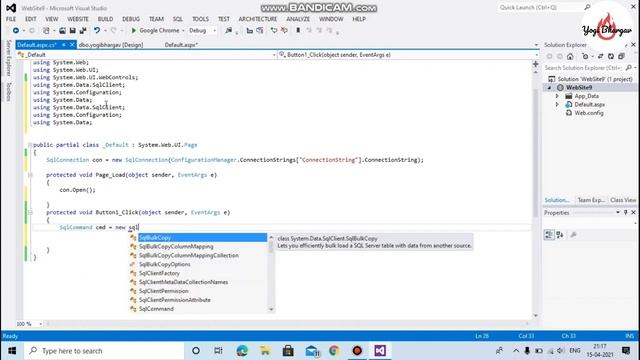This screenshot has width=640, height=360.
Task: Click the Save All toolbar icon
Action: click(83, 31)
